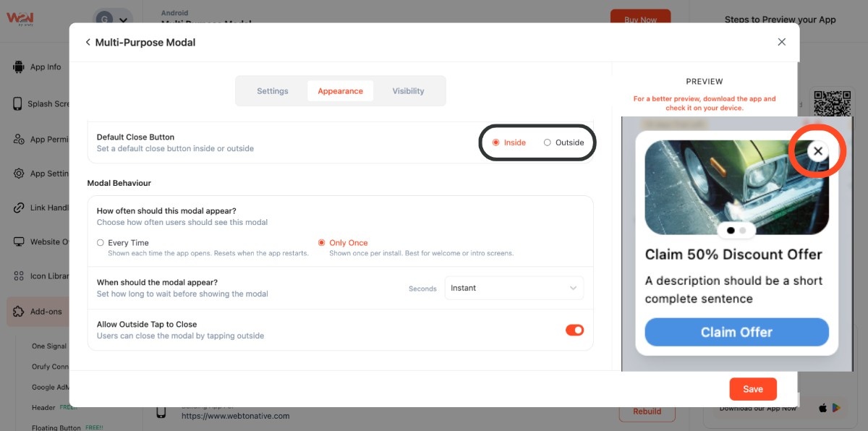868x431 pixels.
Task: Open the Instant seconds dropdown
Action: coord(514,288)
